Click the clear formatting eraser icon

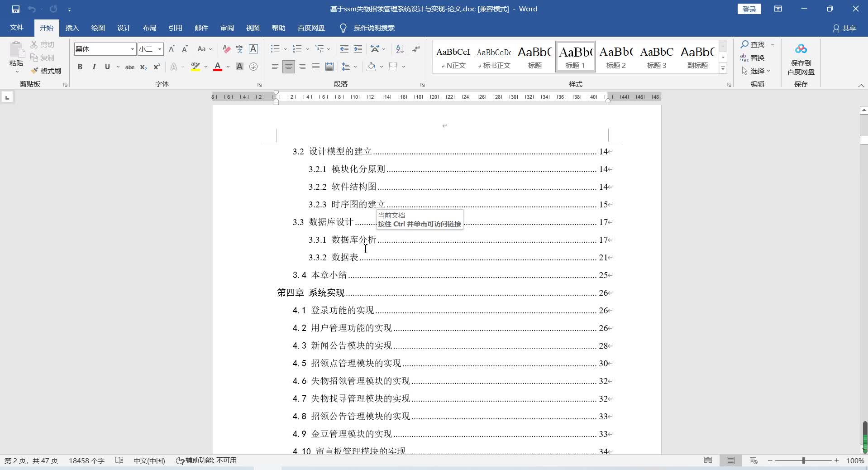click(227, 49)
